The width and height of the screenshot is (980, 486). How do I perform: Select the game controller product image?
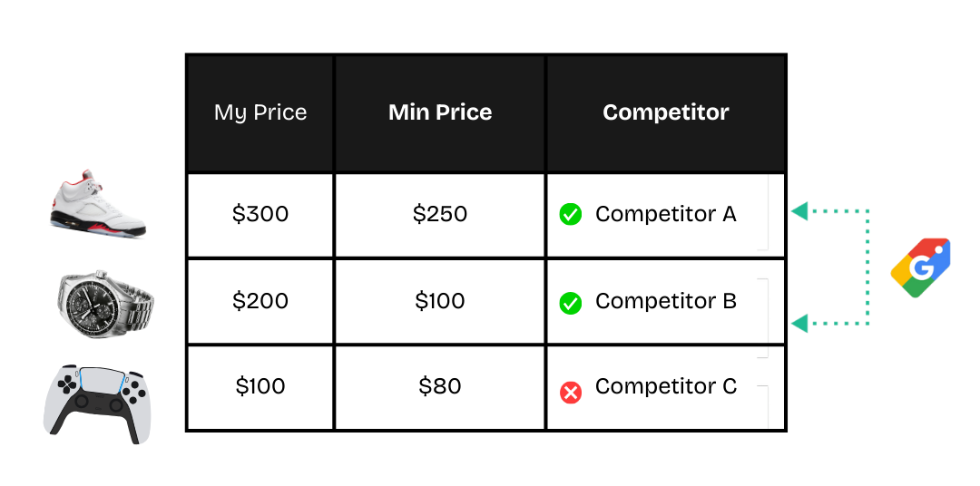98,403
